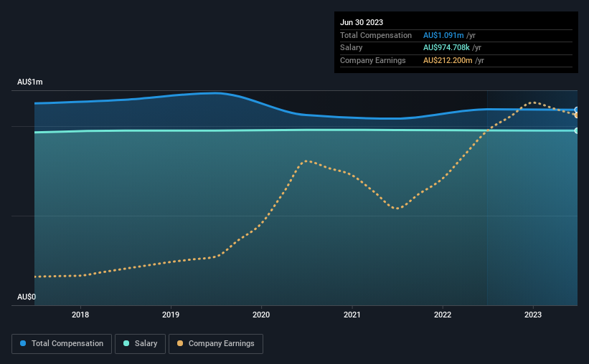Click the AU$974.708k salary value
This screenshot has width=589, height=364.
click(446, 48)
